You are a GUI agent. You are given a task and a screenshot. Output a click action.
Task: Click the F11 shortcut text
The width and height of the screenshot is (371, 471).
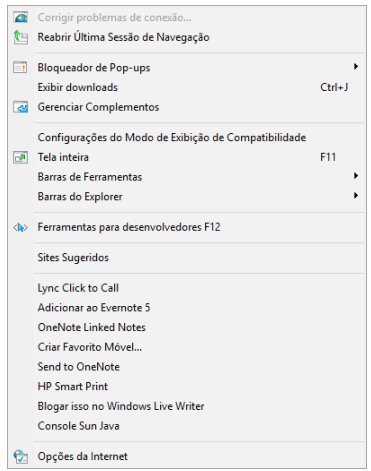[x=328, y=157]
